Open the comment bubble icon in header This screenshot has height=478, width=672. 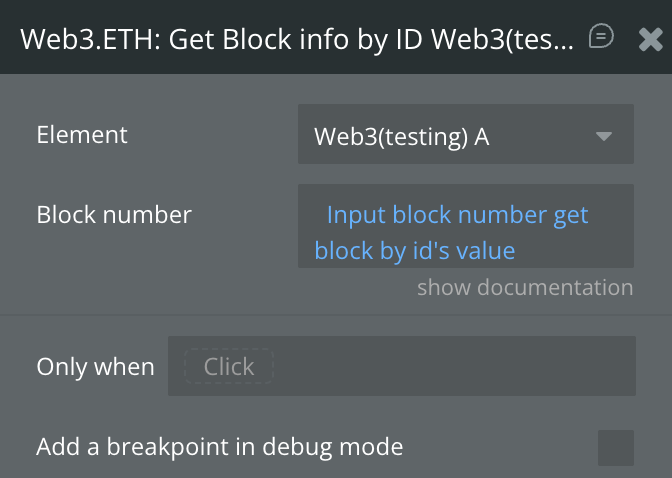[x=601, y=38]
